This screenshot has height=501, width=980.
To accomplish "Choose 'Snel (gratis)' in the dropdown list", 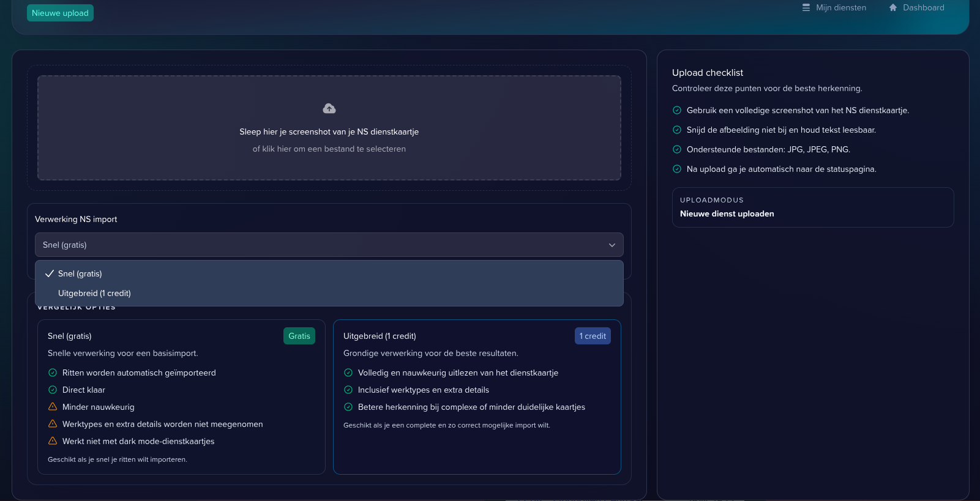I will (329, 273).
